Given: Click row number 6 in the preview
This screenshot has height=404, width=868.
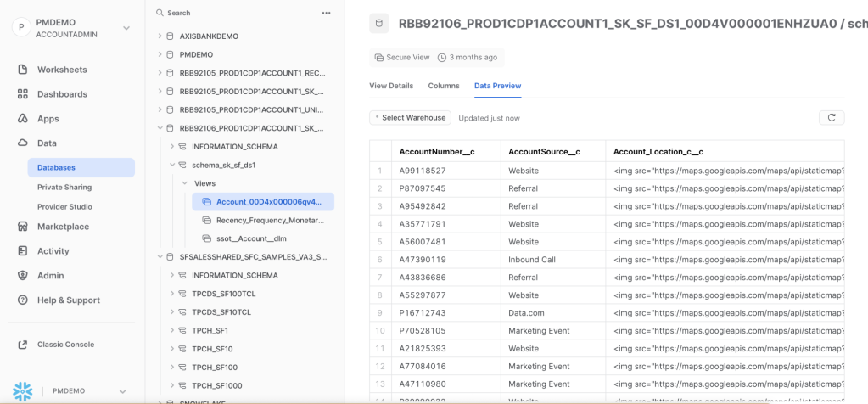Looking at the screenshot, I should [380, 260].
